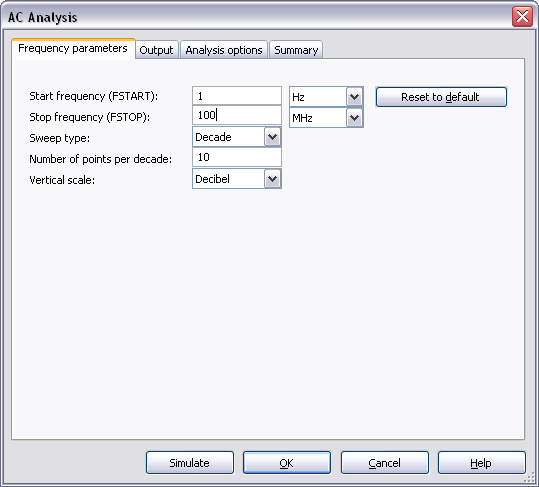The image size is (539, 487).
Task: Click the Cancel button
Action: click(385, 463)
